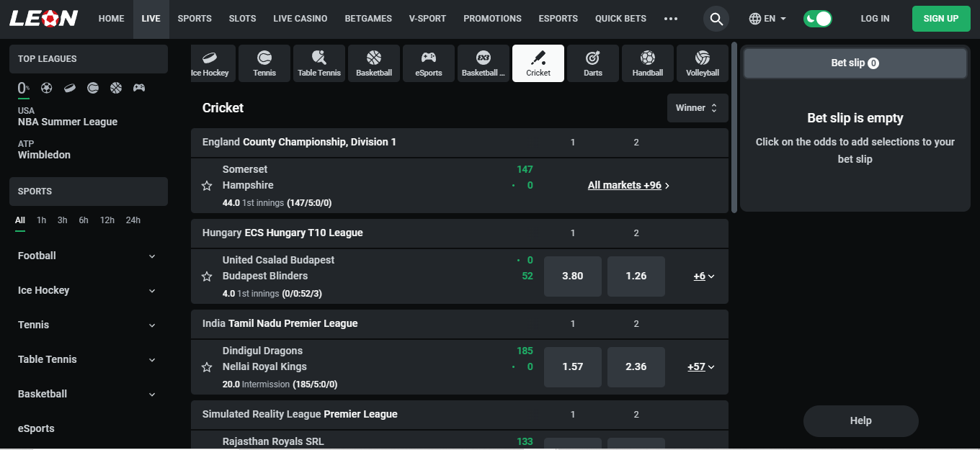Expand the Ice Hockey chevron in the sidebar
The width and height of the screenshot is (980, 450).
[x=152, y=291]
